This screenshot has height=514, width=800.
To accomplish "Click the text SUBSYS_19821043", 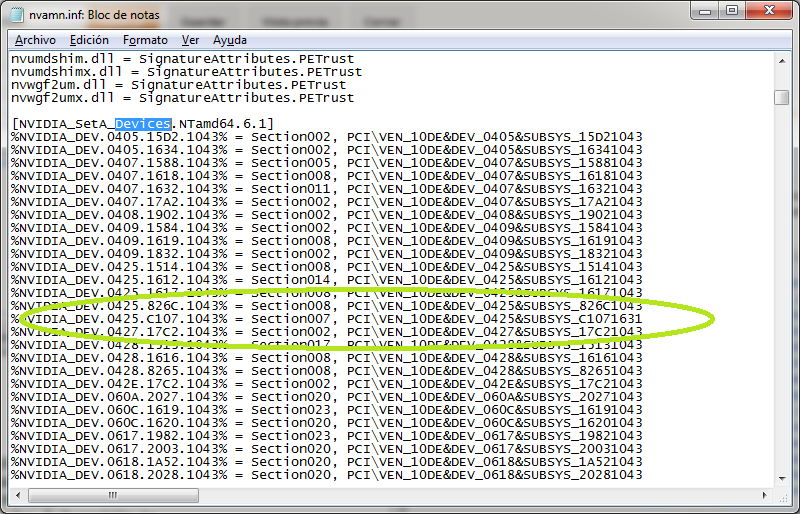I will [583, 436].
